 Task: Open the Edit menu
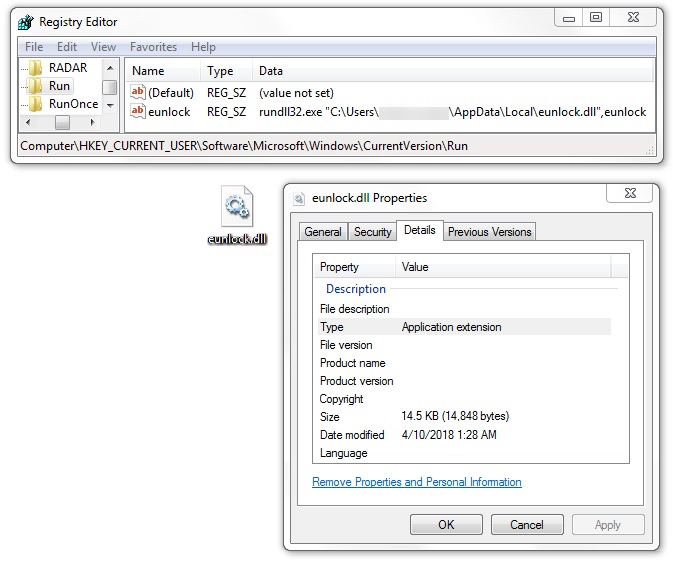click(67, 47)
